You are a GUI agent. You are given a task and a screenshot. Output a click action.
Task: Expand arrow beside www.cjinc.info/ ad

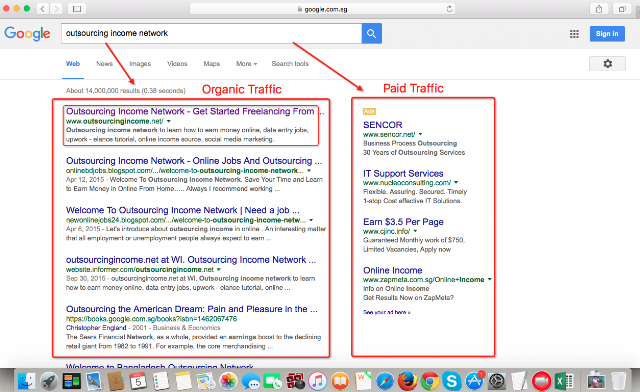[x=415, y=231]
